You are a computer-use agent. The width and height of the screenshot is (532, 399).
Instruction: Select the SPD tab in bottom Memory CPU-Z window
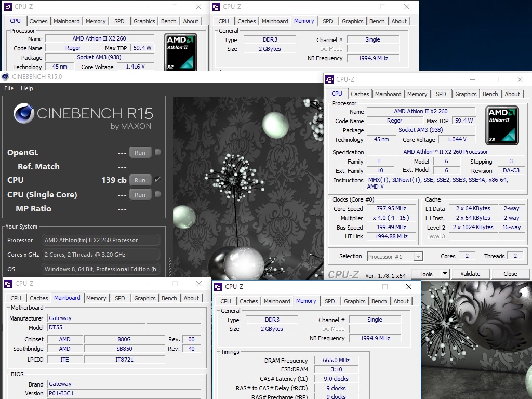(329, 301)
